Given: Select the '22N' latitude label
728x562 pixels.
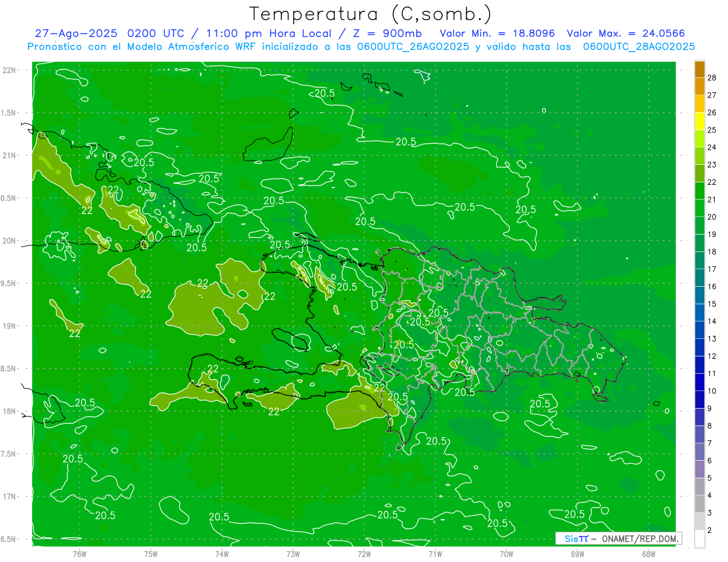Looking at the screenshot, I should [x=10, y=70].
